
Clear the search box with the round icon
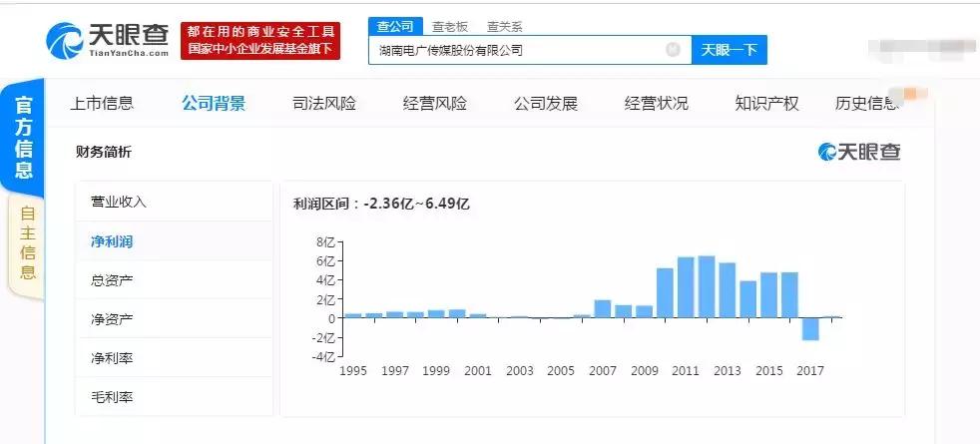(x=673, y=49)
